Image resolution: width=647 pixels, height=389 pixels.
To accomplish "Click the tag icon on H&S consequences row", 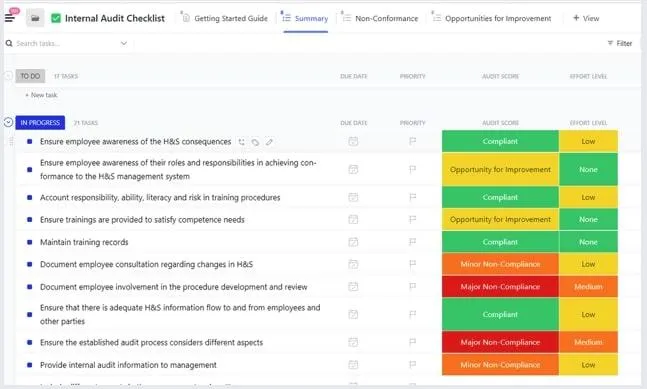I will tap(255, 142).
